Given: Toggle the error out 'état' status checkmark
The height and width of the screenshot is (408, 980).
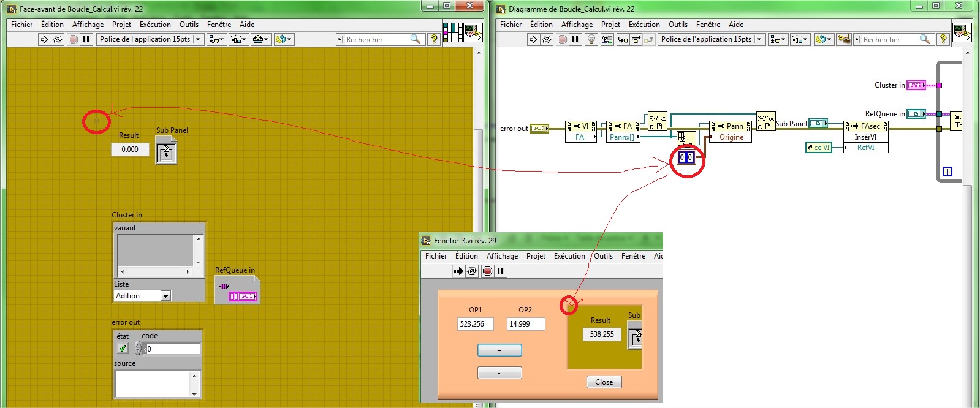Looking at the screenshot, I should [123, 349].
